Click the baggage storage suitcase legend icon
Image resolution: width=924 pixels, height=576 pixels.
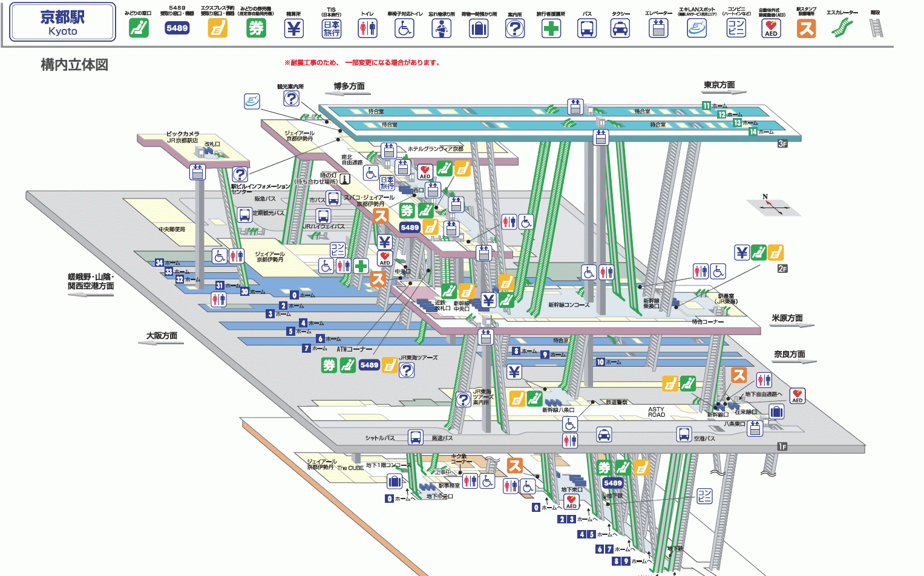point(479,28)
